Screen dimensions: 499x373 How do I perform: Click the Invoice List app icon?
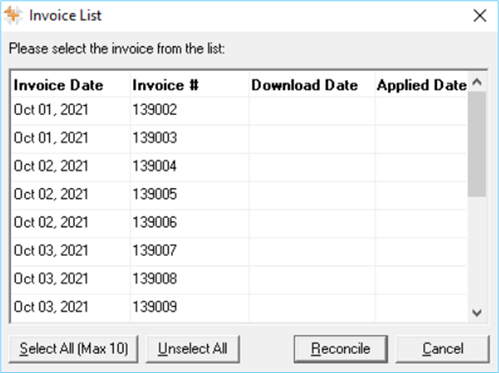pos(13,15)
